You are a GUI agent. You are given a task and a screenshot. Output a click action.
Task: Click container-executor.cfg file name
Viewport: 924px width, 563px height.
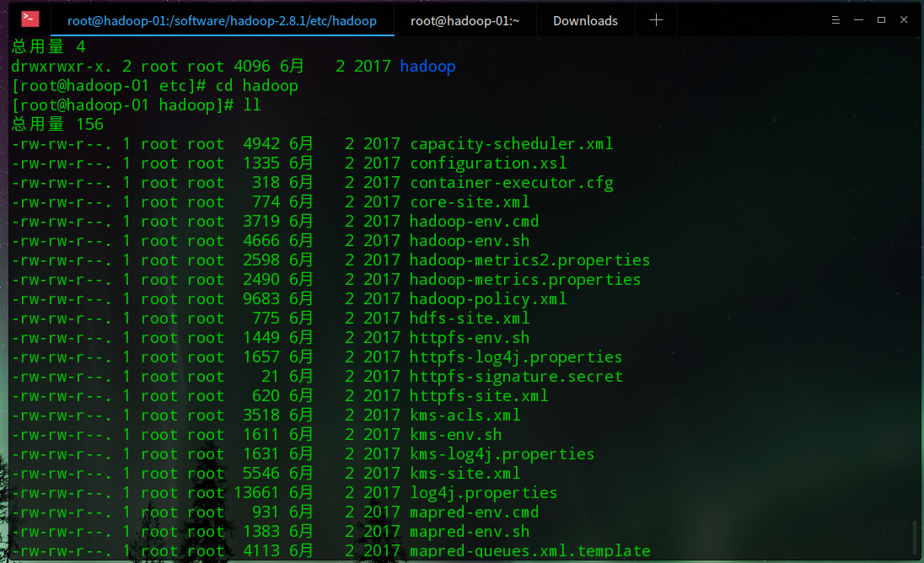(x=512, y=183)
